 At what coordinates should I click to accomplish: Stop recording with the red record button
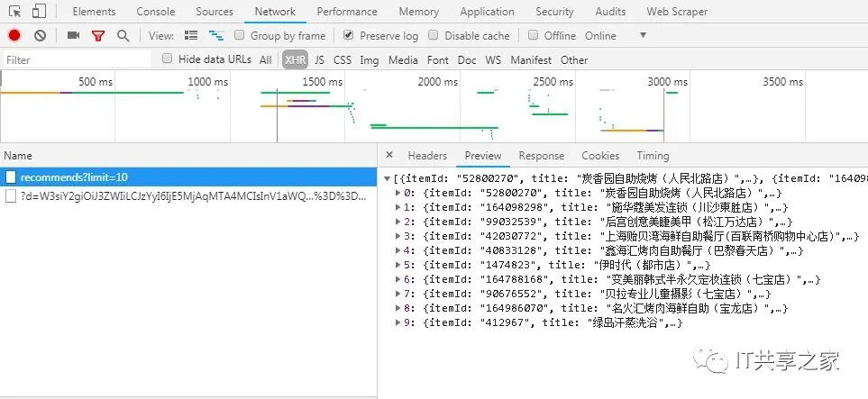pyautogui.click(x=14, y=36)
